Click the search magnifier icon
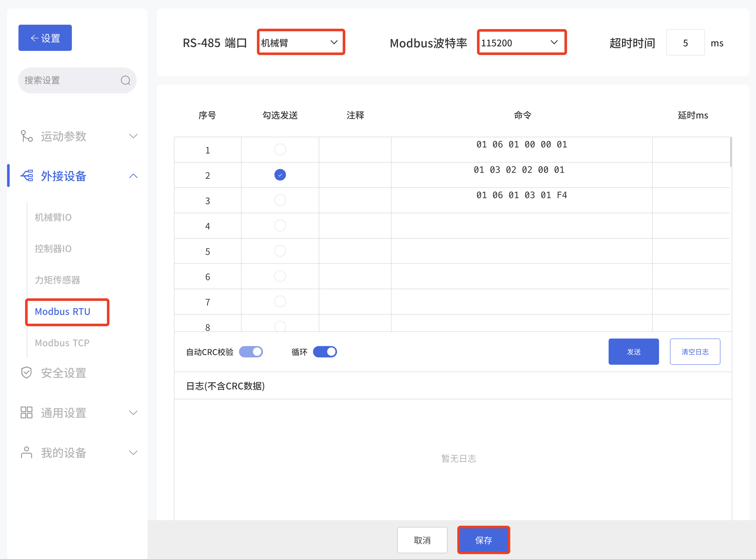Viewport: 756px width, 559px height. (x=125, y=80)
